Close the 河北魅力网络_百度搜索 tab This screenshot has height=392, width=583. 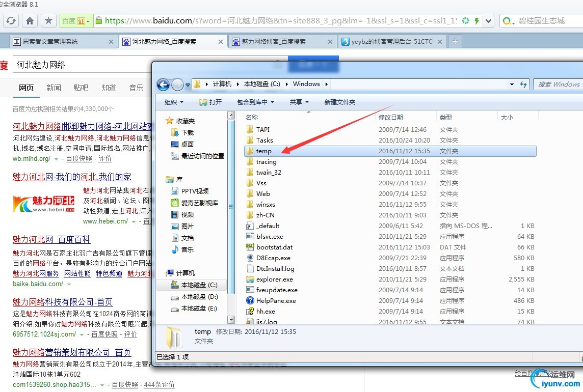pyautogui.click(x=221, y=42)
